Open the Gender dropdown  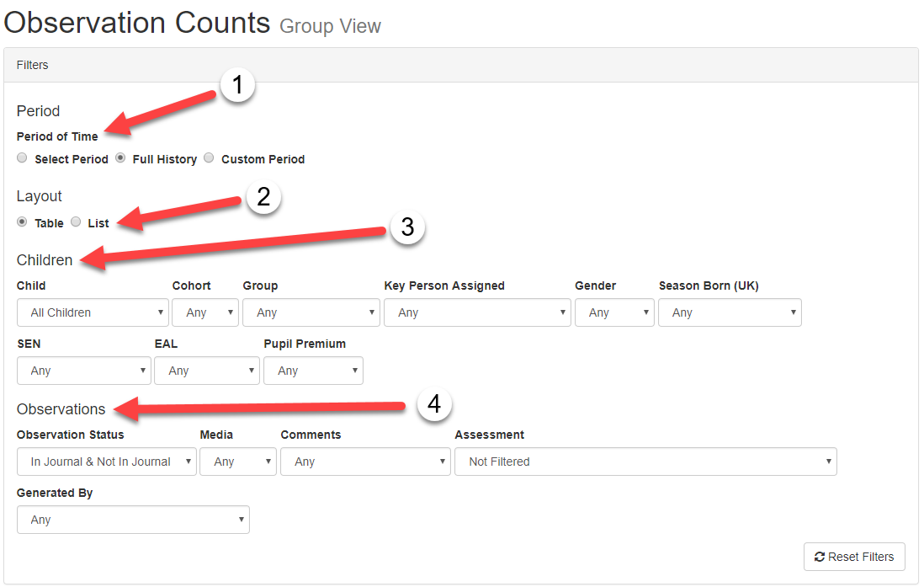pyautogui.click(x=614, y=312)
